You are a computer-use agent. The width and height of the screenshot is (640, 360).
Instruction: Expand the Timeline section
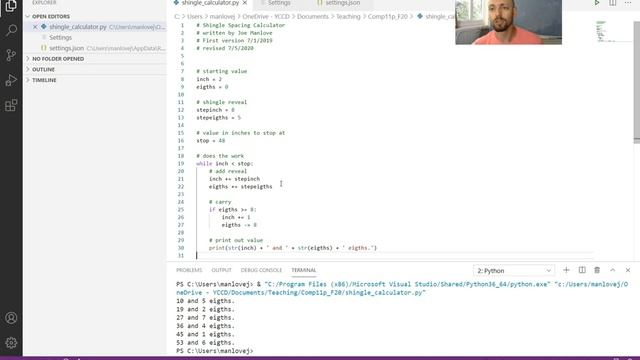click(x=95, y=80)
